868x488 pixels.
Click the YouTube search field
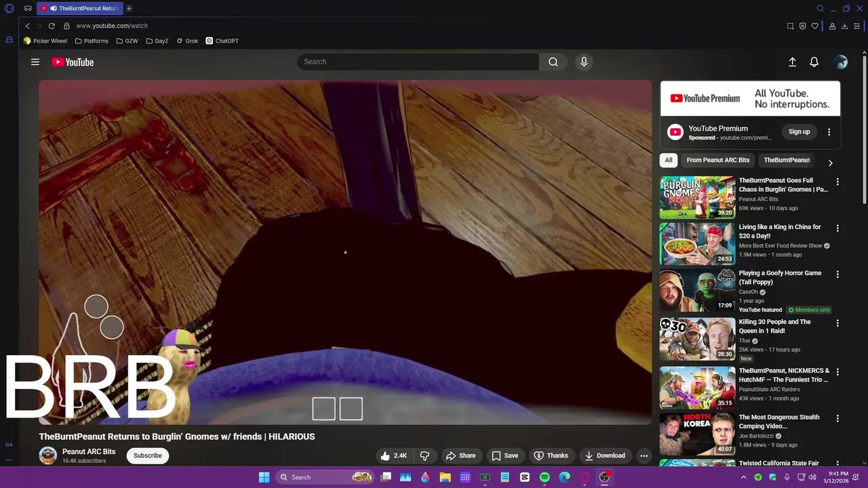418,62
